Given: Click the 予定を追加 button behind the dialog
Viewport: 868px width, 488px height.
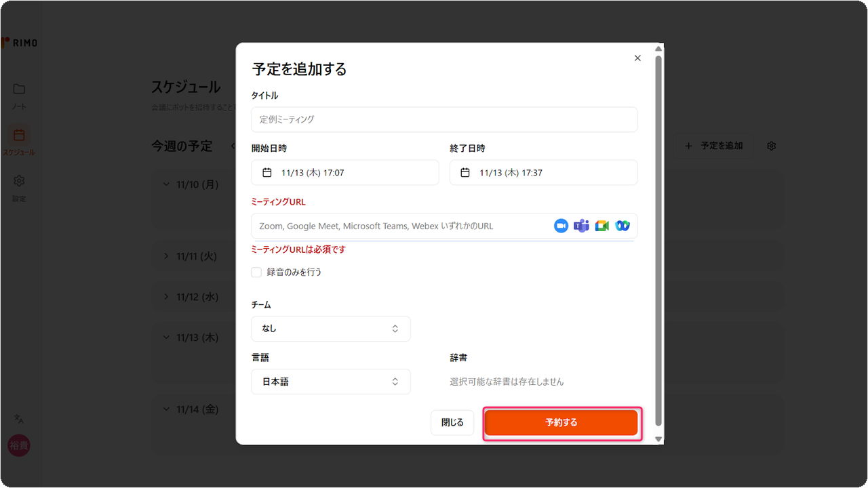Looking at the screenshot, I should coord(713,146).
